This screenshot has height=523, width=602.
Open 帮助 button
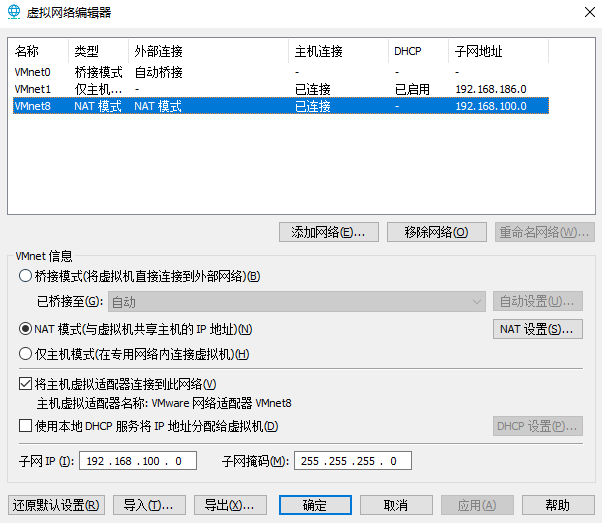point(558,505)
